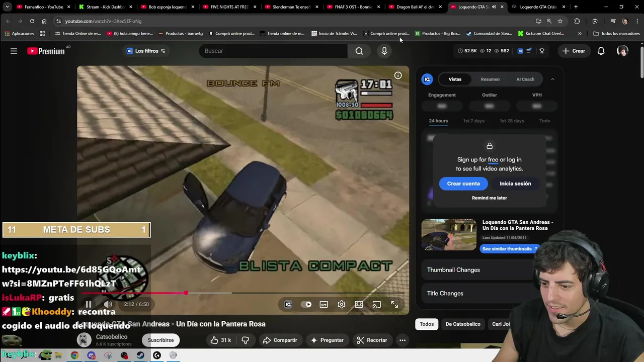644x362 pixels.
Task: Go to Chrome home page button
Action: click(44, 21)
